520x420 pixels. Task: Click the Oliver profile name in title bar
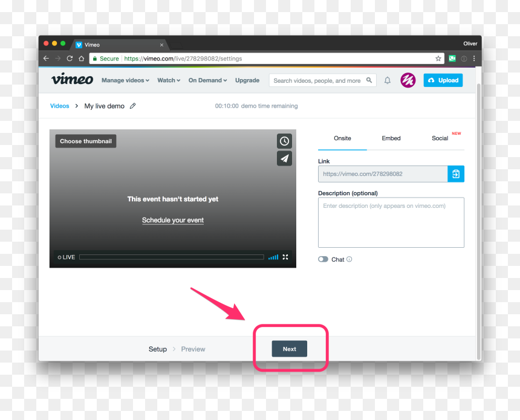[470, 44]
